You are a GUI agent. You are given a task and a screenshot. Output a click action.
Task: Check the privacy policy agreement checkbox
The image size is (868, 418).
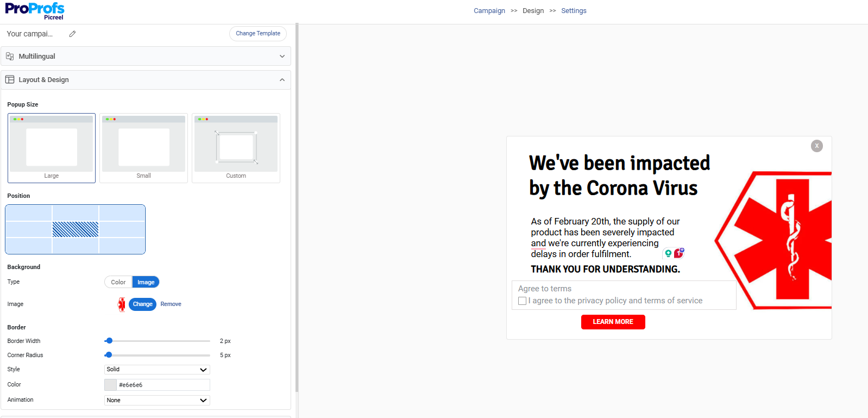[x=522, y=301]
